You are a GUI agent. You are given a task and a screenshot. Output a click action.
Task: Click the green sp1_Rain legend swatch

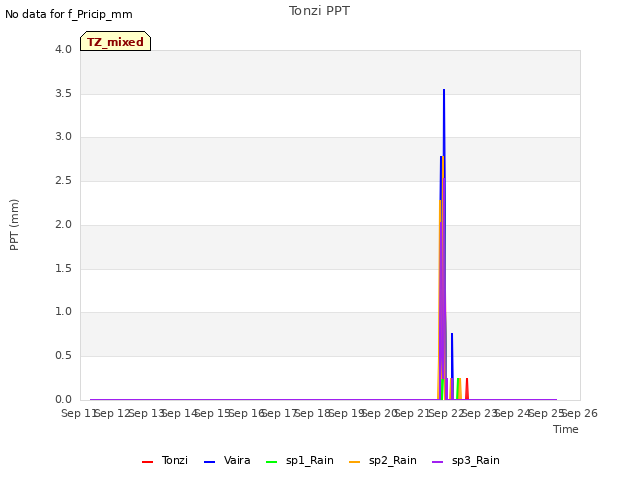tap(271, 462)
